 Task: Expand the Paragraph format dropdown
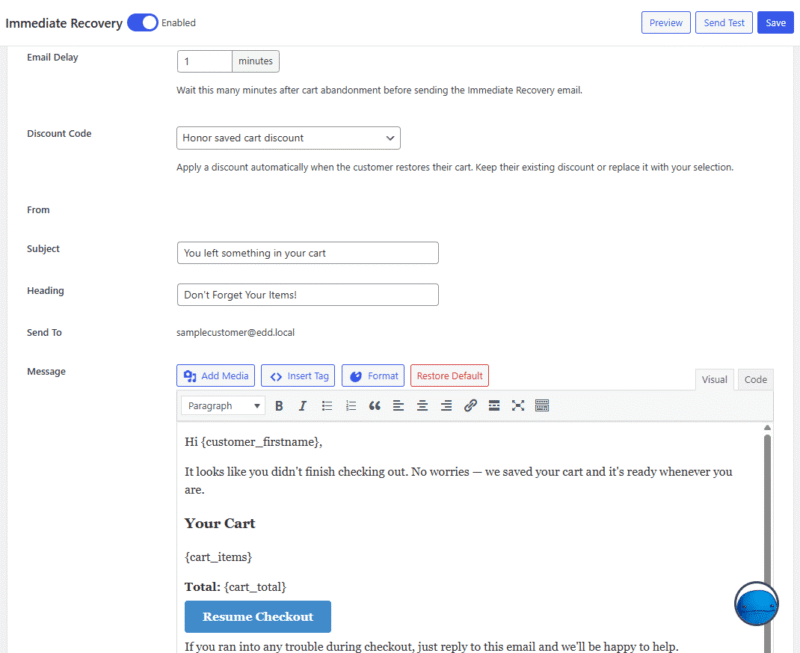(x=222, y=406)
